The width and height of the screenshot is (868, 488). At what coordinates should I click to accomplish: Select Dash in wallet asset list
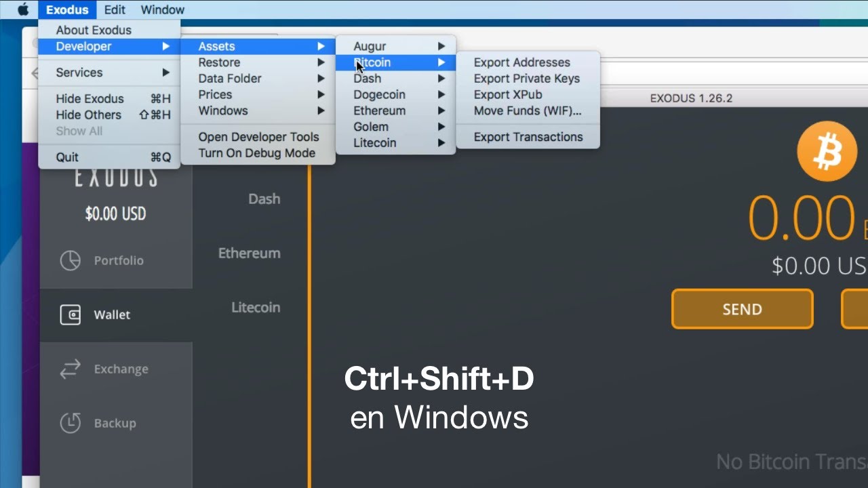[x=264, y=199]
